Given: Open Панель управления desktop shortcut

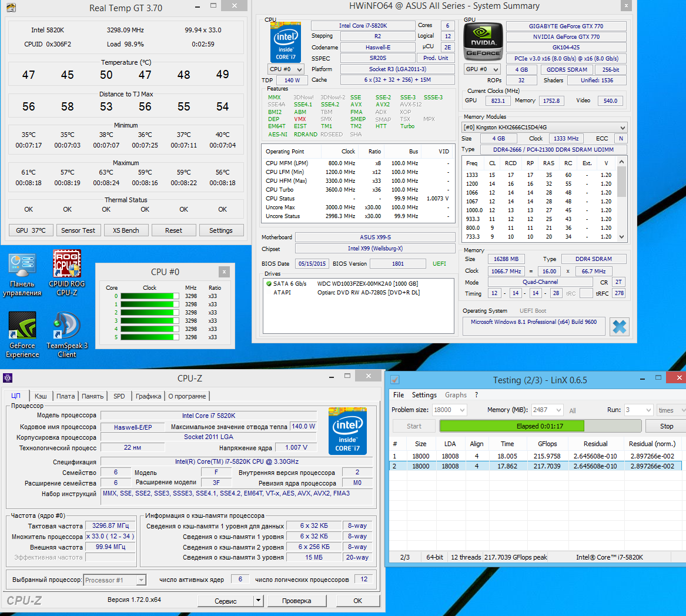Looking at the screenshot, I should click(x=22, y=274).
